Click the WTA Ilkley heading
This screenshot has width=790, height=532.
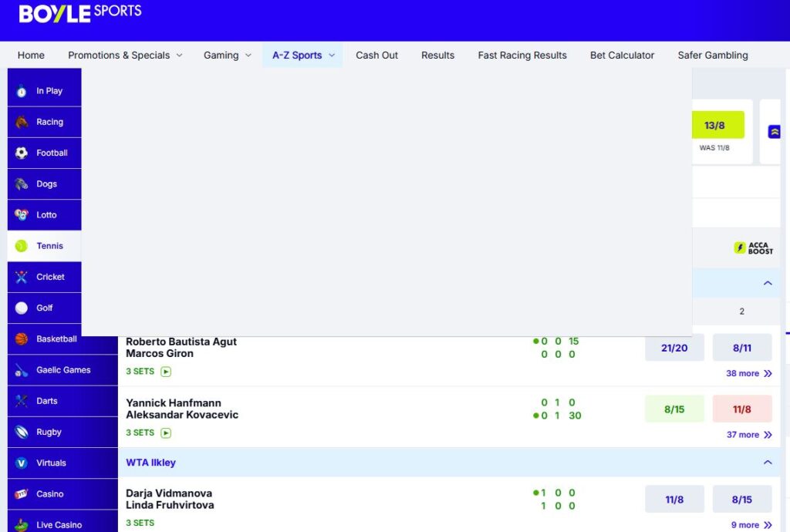click(x=150, y=463)
